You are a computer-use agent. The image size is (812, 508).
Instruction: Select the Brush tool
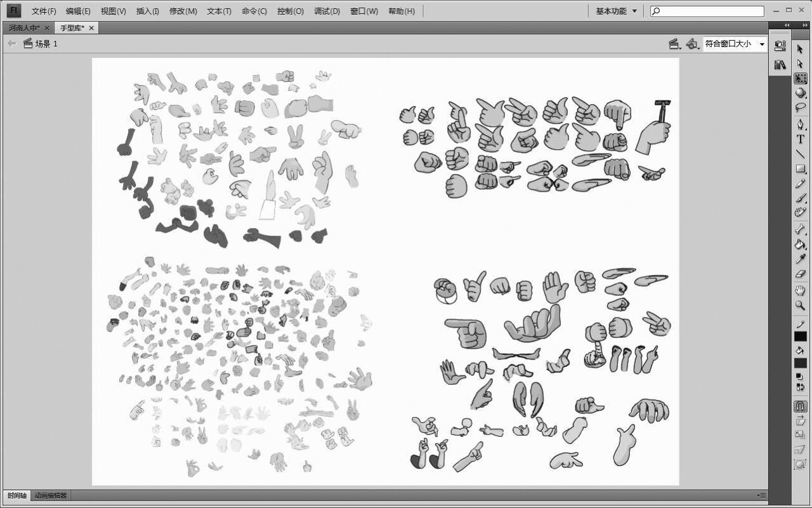click(800, 198)
